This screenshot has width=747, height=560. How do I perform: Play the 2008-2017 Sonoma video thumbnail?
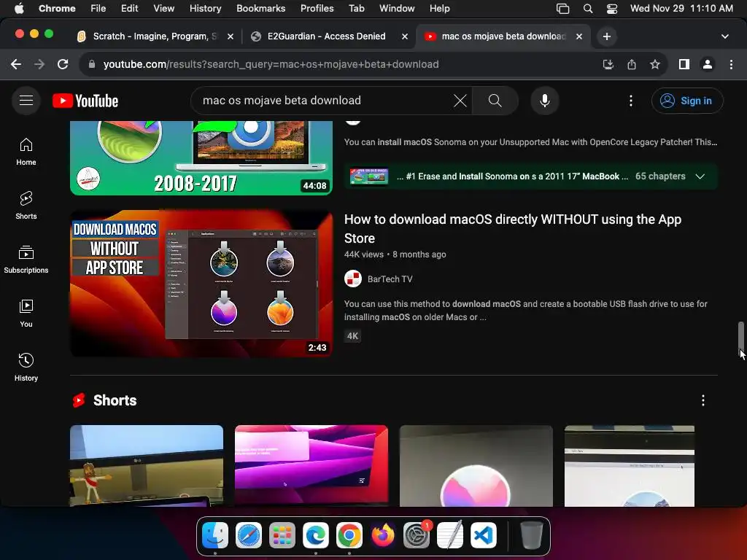(201, 157)
